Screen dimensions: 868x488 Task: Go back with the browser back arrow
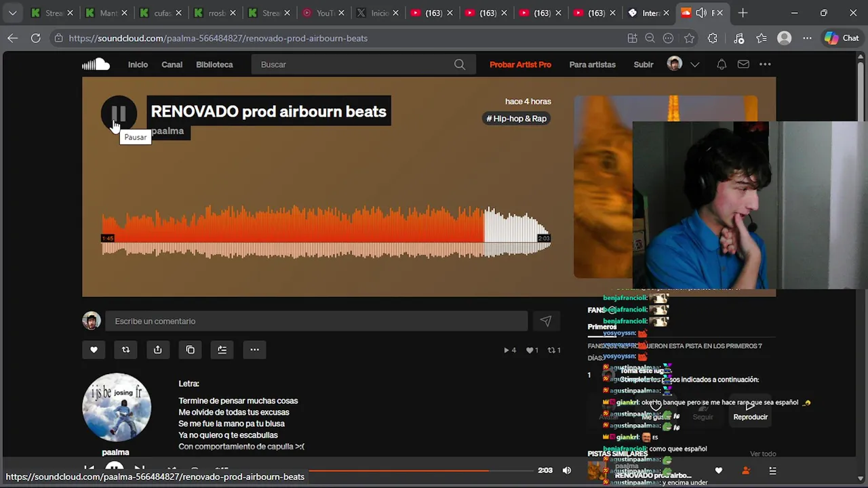tap(12, 38)
